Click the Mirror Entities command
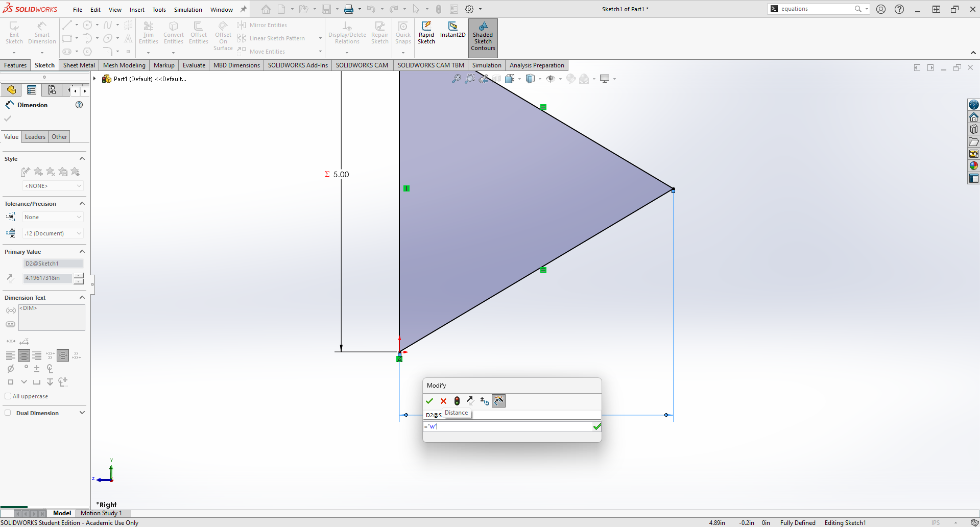Viewport: 980px width, 527px height. (262, 25)
